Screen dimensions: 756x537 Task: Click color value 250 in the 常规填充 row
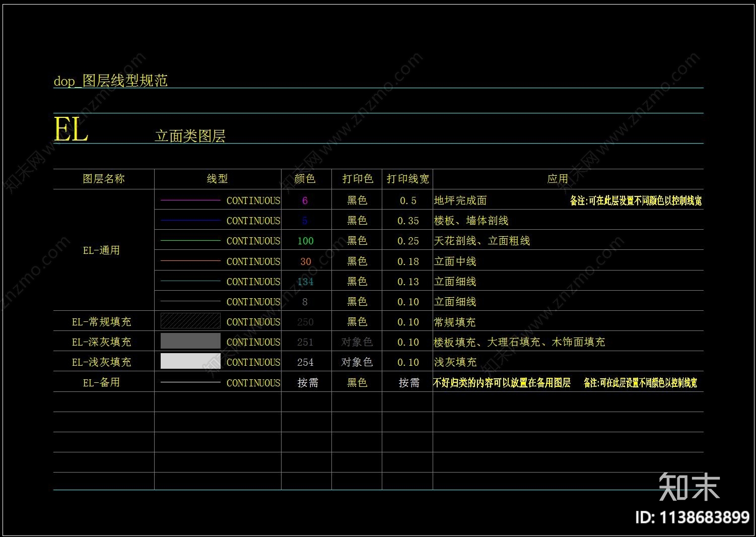(x=305, y=322)
